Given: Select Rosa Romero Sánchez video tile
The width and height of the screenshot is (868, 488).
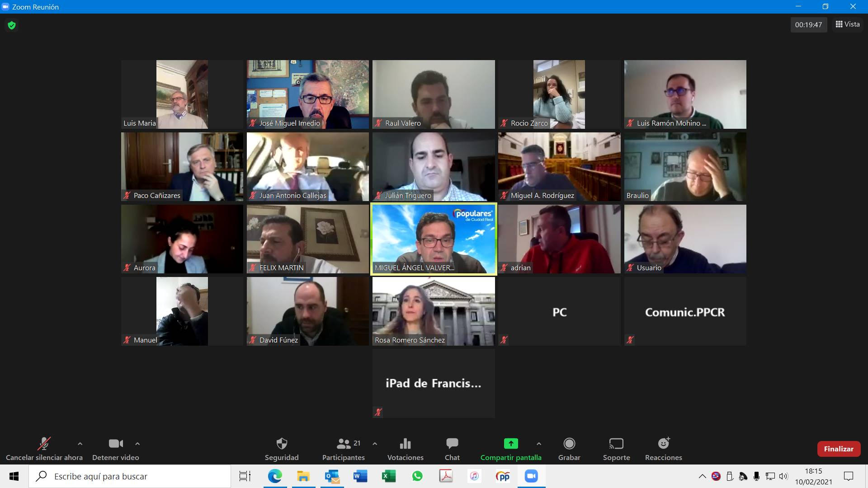Looking at the screenshot, I should (x=434, y=311).
